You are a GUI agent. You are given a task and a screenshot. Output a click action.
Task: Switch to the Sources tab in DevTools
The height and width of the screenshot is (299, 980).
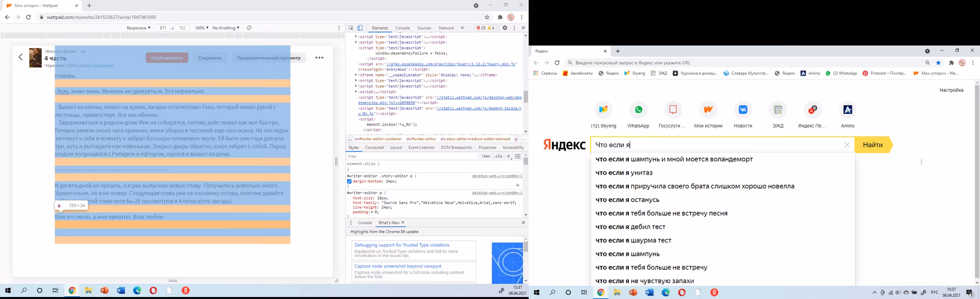click(x=424, y=28)
